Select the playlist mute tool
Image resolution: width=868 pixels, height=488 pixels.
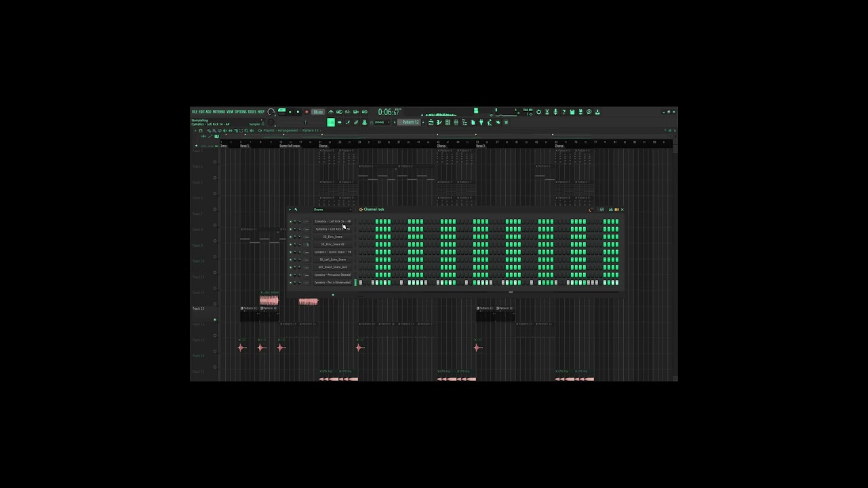tap(225, 130)
